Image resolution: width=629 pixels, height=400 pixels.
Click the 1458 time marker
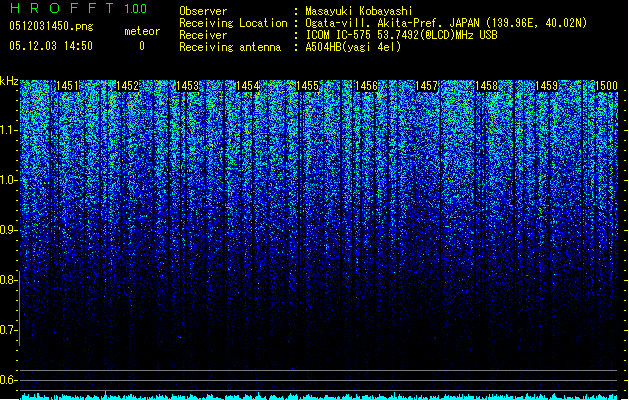point(486,86)
